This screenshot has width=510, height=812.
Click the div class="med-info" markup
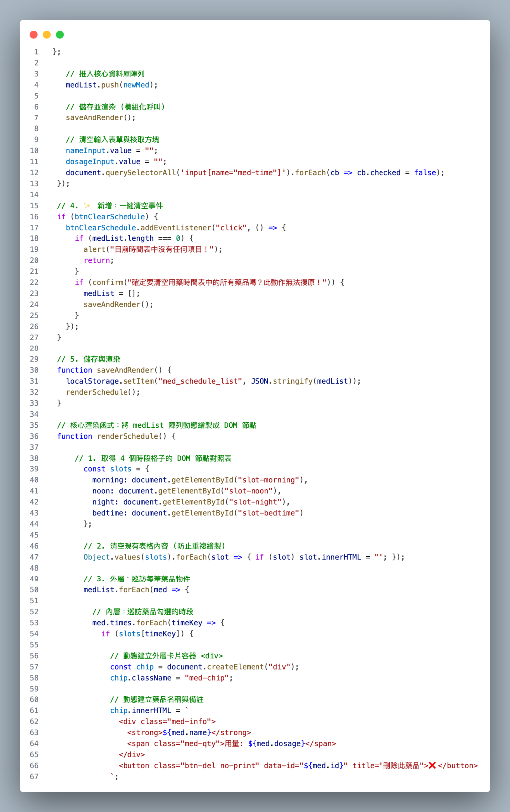pos(167,722)
